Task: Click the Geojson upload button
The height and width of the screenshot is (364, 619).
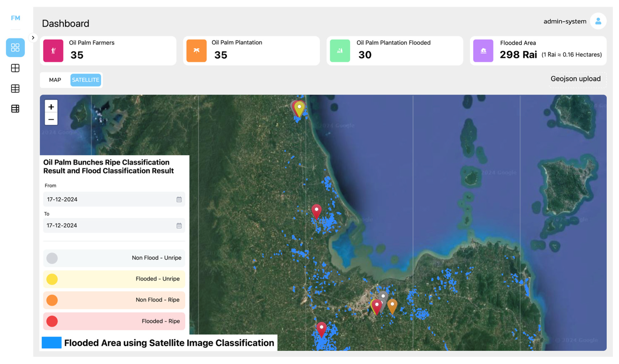Action: tap(575, 79)
